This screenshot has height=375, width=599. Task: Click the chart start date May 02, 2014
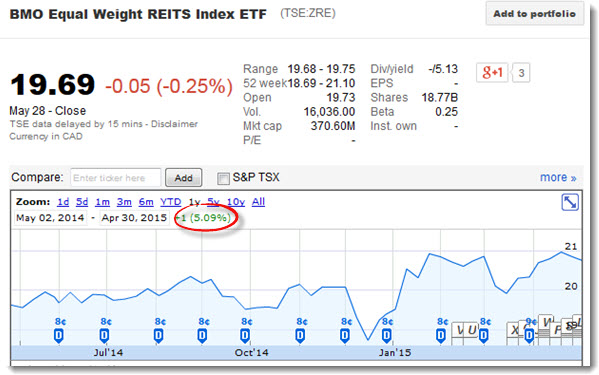point(50,218)
